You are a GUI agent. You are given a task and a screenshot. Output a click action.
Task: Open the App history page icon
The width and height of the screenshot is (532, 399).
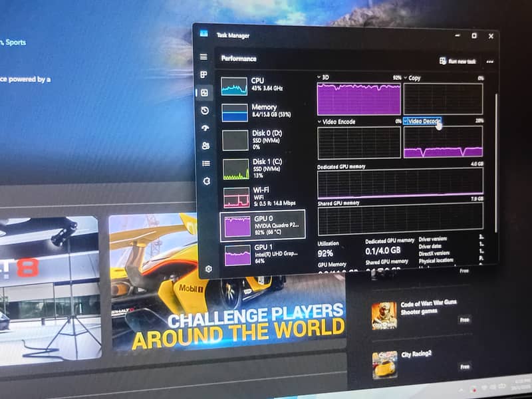click(x=205, y=110)
